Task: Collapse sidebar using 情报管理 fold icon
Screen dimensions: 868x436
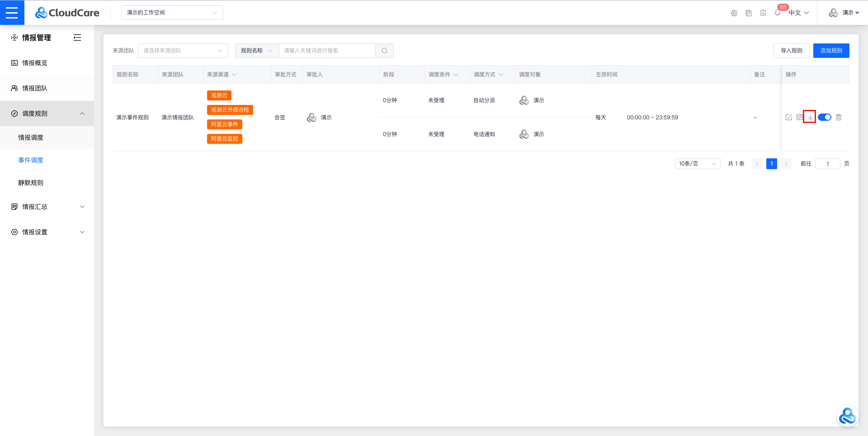Action: (77, 38)
